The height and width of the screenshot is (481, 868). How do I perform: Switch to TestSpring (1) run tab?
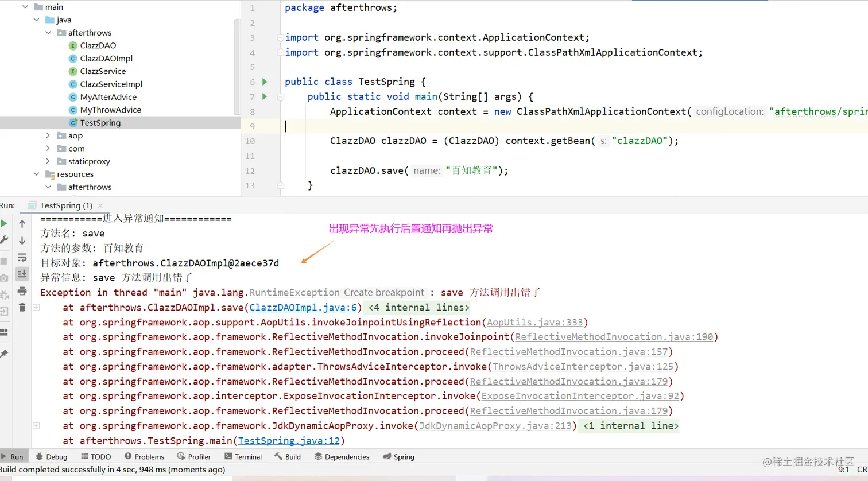66,205
